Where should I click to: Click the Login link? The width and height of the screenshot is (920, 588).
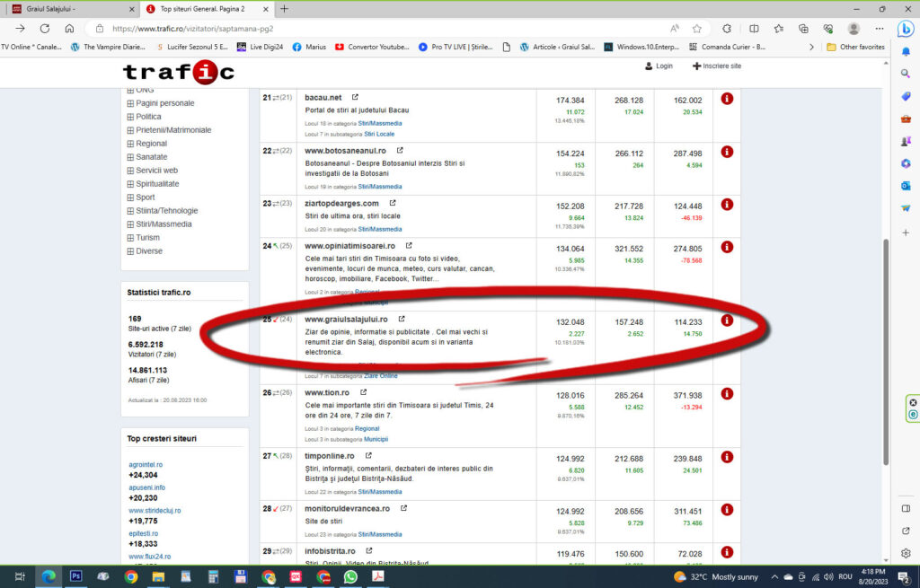659,66
